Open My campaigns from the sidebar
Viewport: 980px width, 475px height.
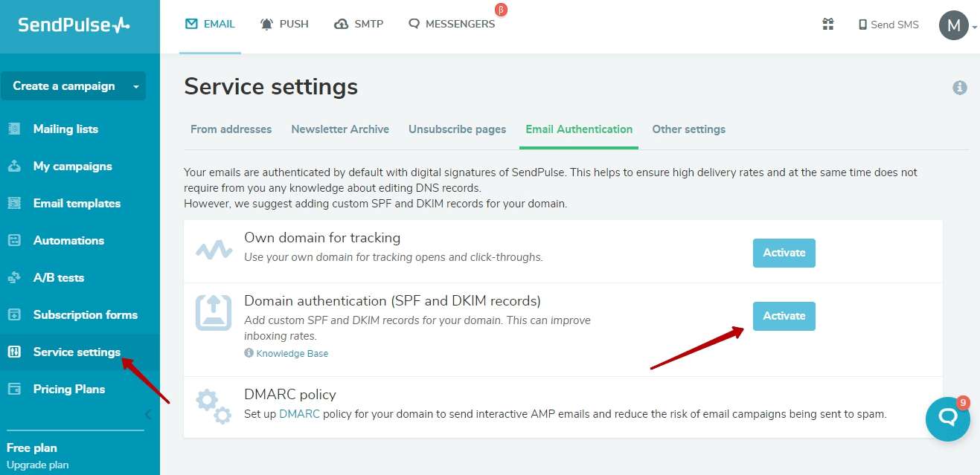tap(73, 166)
